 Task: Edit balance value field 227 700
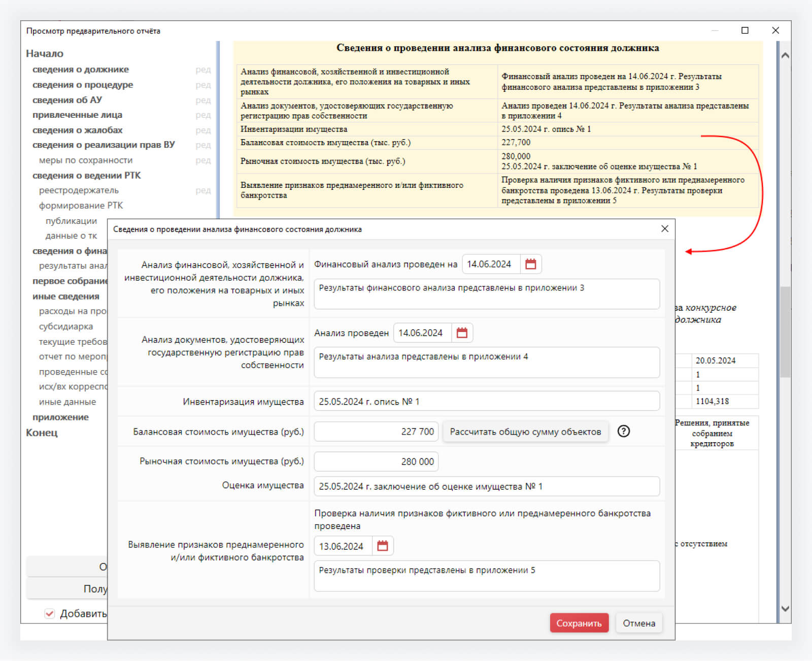tap(376, 432)
